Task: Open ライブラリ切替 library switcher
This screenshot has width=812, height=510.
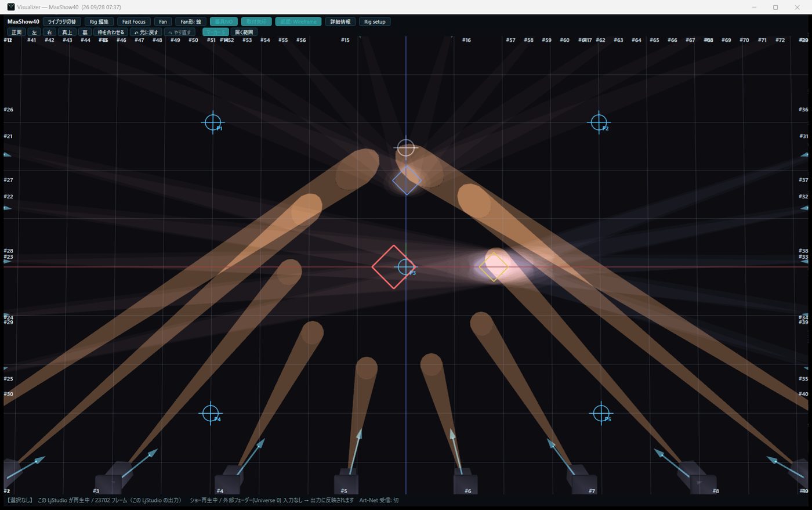Action: pos(62,21)
